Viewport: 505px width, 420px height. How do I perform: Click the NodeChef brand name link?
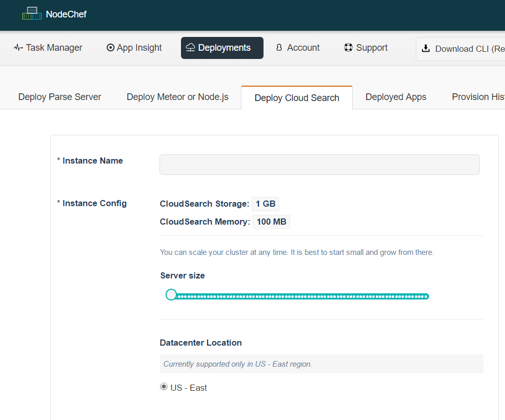66,14
